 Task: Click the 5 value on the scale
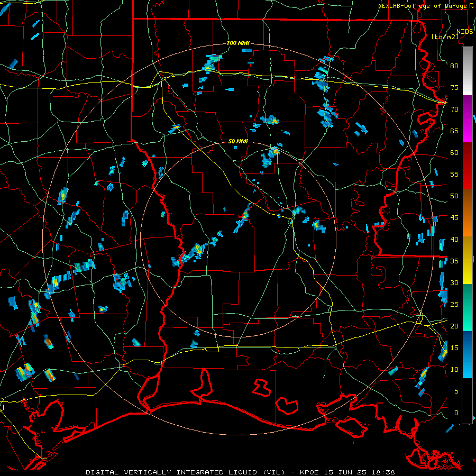(456, 391)
